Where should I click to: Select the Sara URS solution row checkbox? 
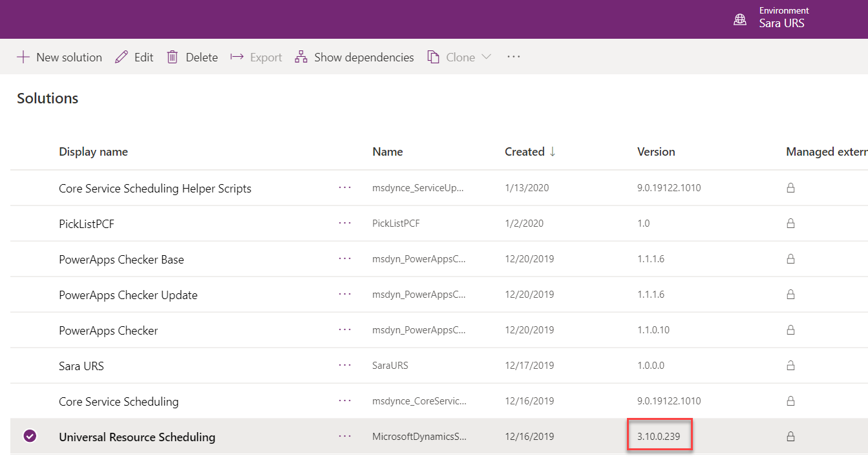(x=30, y=366)
